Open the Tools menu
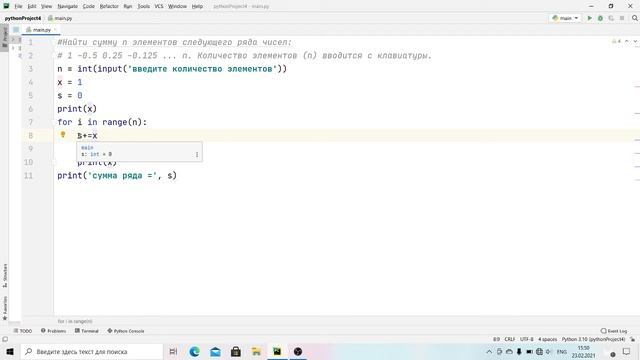640x360 pixels. point(143,6)
